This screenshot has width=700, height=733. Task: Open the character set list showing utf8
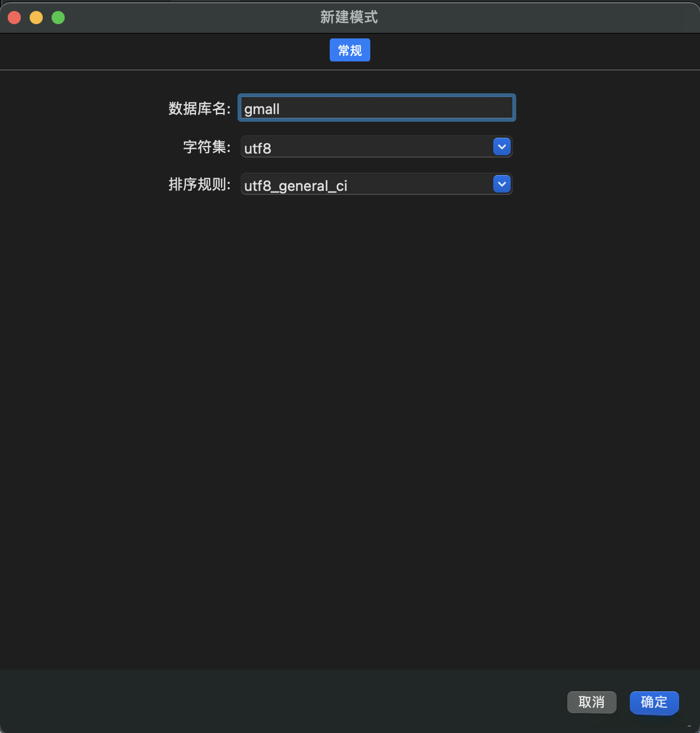click(x=501, y=146)
